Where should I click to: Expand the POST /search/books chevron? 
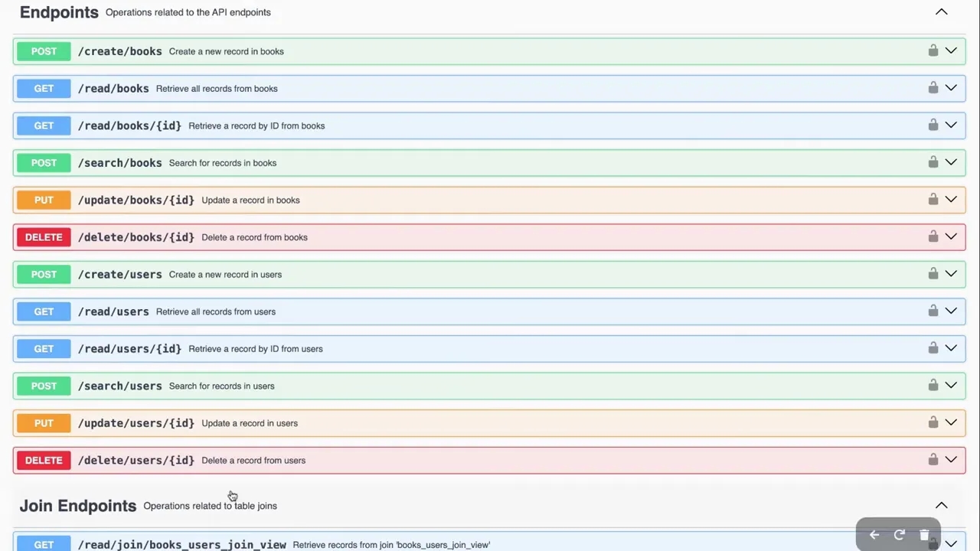pos(951,162)
